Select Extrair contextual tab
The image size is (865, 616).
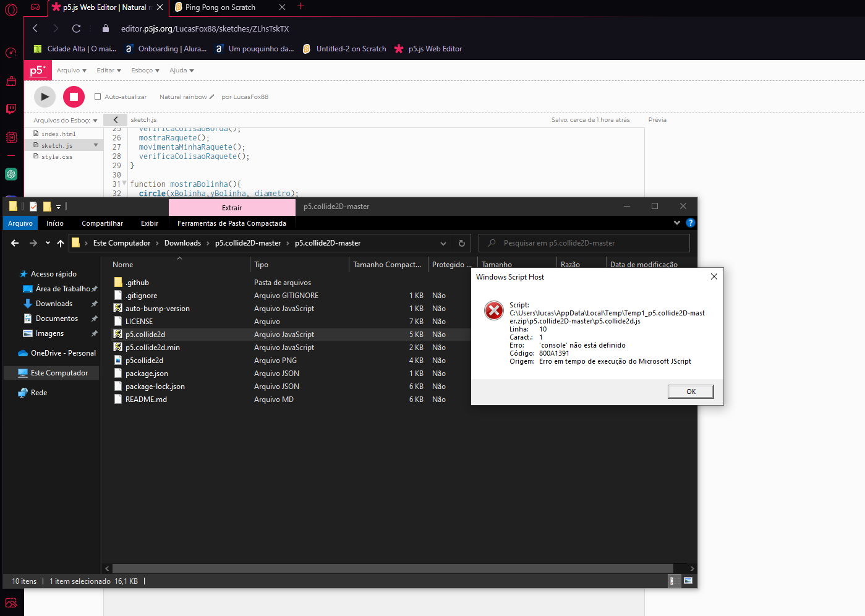coord(232,207)
